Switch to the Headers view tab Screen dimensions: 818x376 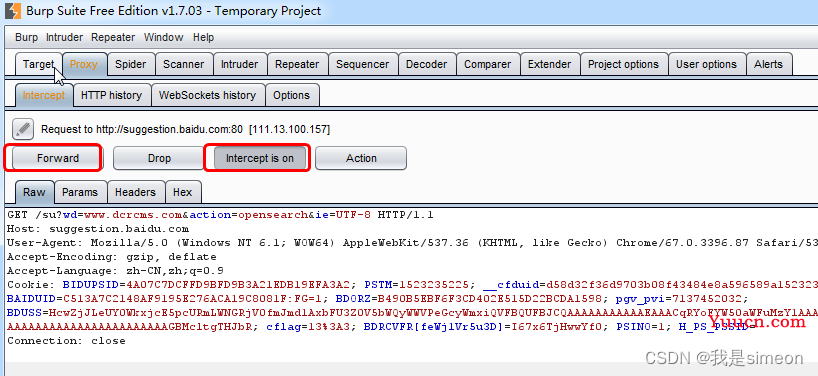point(135,192)
